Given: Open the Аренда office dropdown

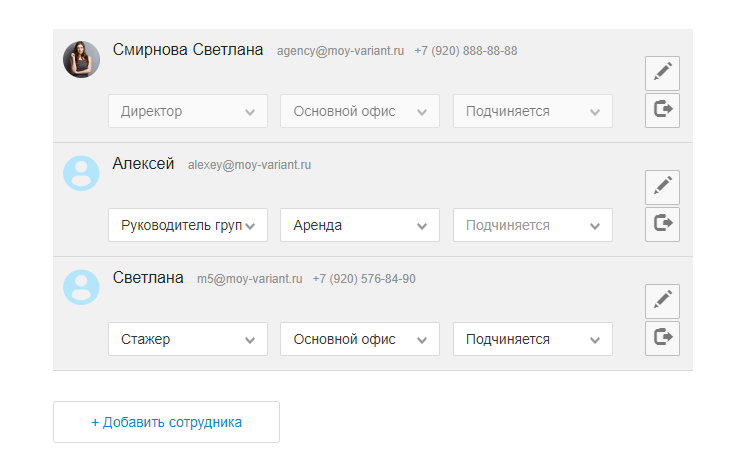Looking at the screenshot, I should [360, 225].
